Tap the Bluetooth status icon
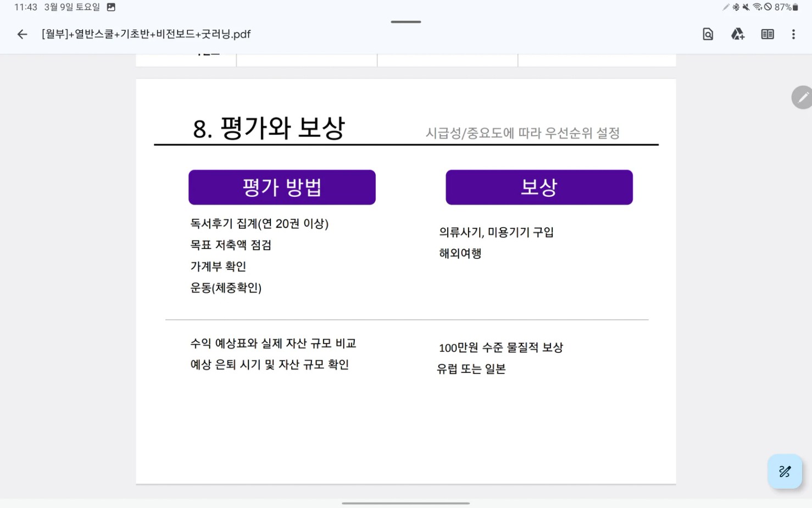Screen dimensions: 812x508 point(736,7)
